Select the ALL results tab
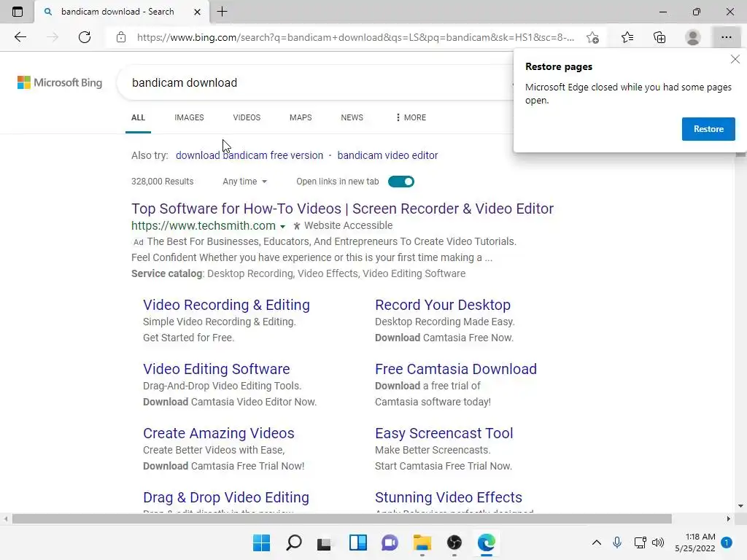Viewport: 747px width, 560px height. [x=138, y=117]
